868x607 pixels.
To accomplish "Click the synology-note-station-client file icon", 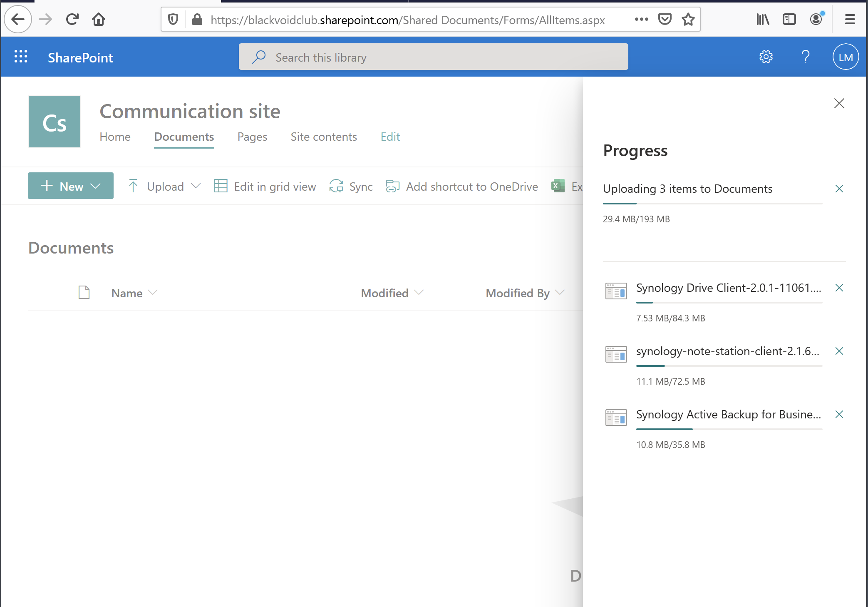I will [616, 354].
